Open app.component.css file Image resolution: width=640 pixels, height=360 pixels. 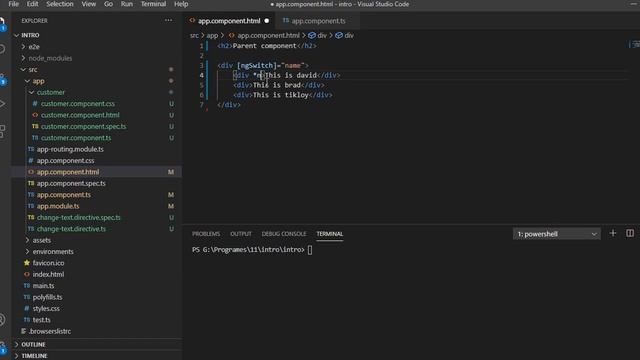click(65, 161)
